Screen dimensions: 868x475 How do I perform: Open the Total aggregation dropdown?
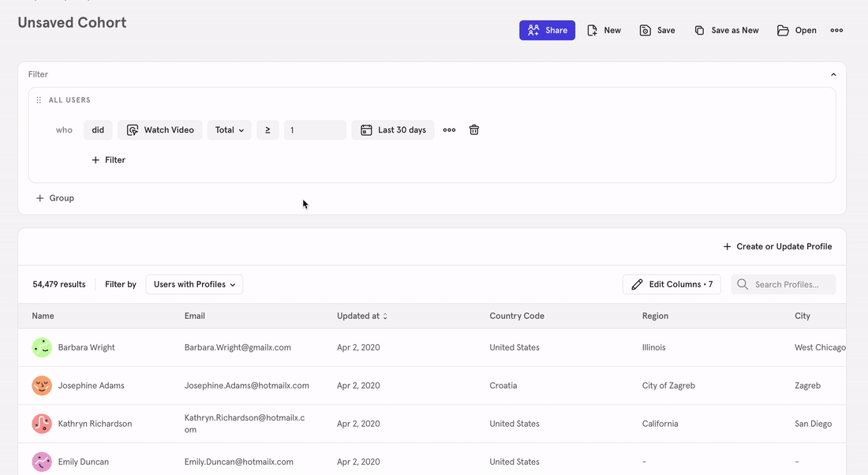coord(229,129)
